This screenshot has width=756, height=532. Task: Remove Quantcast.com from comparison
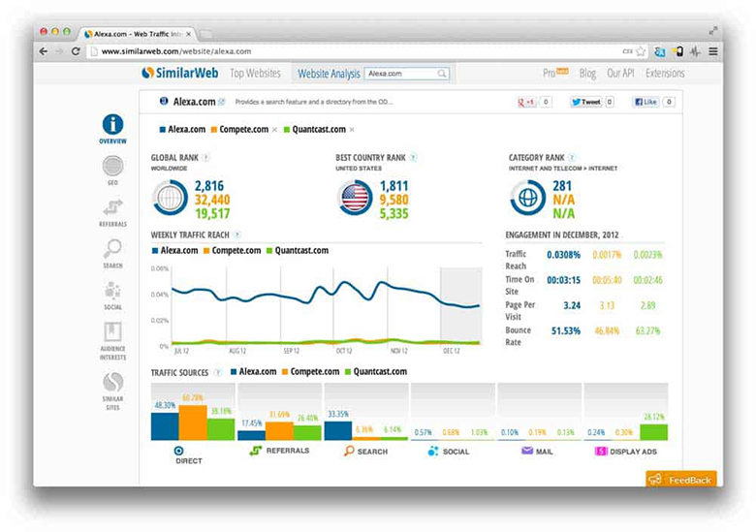352,129
